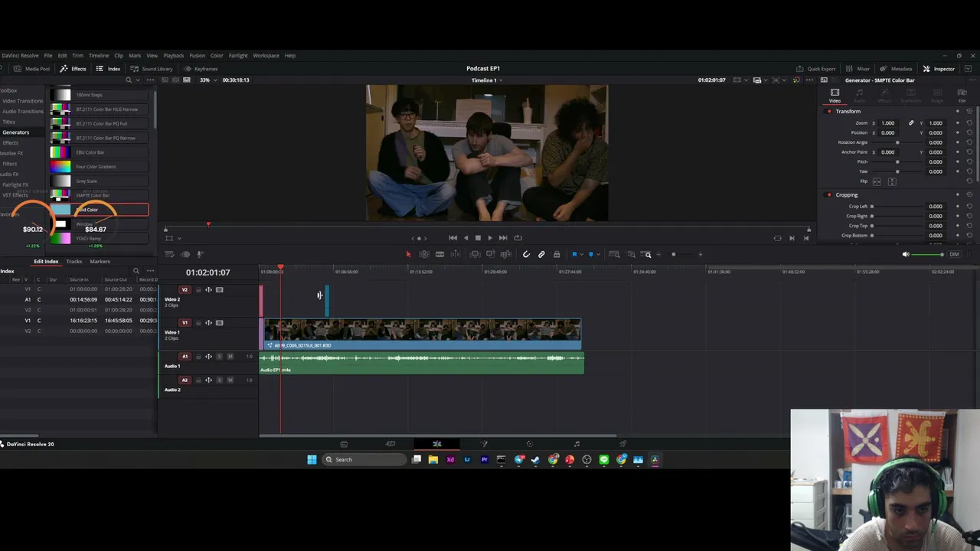Click the blue Marker icon
The height and width of the screenshot is (551, 980).
(x=590, y=254)
